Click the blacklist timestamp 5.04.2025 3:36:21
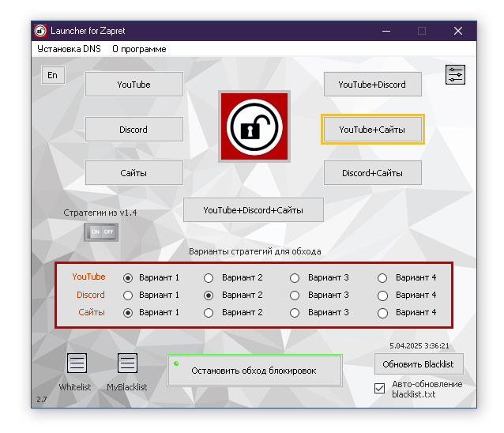This screenshot has width=504, height=433. point(419,346)
